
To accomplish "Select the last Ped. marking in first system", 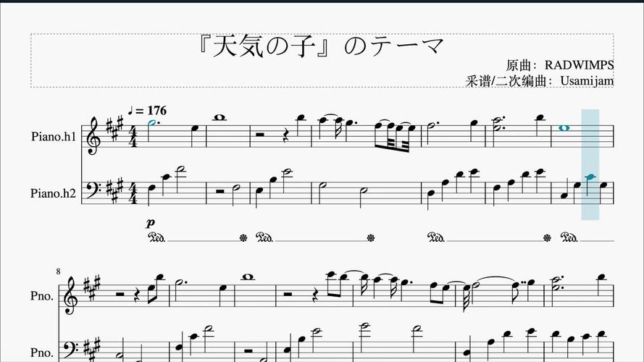I will click(x=569, y=237).
